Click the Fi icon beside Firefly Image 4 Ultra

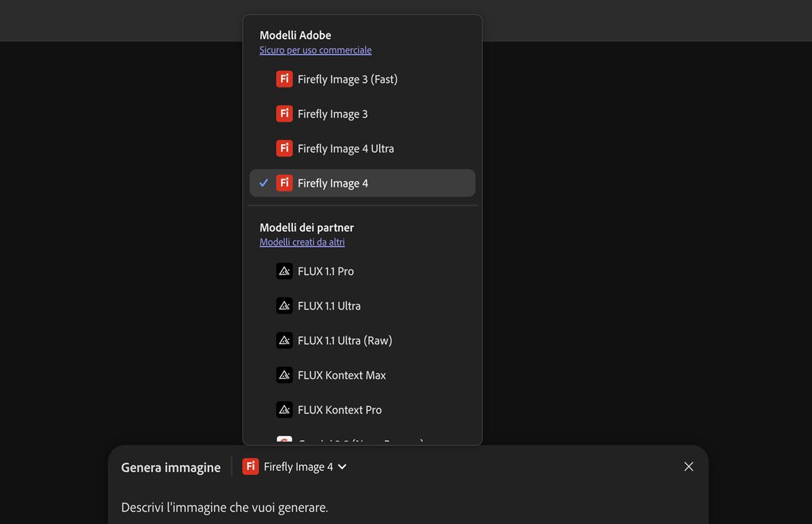tap(284, 148)
